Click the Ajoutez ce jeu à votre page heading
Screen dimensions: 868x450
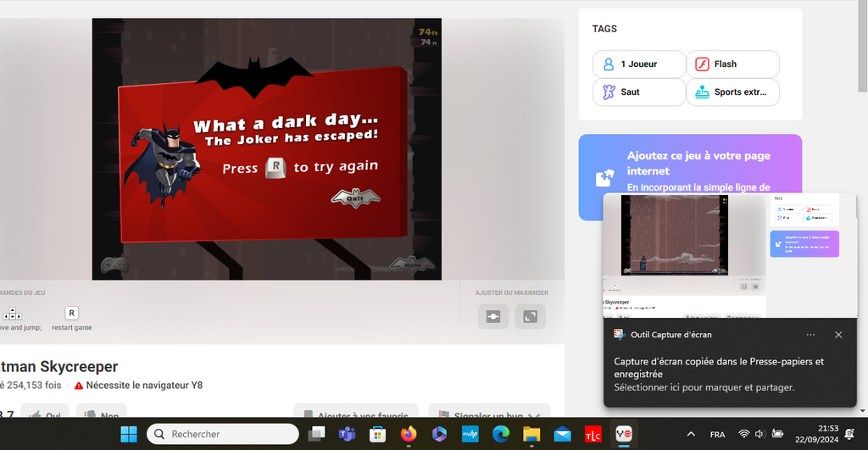point(698,164)
